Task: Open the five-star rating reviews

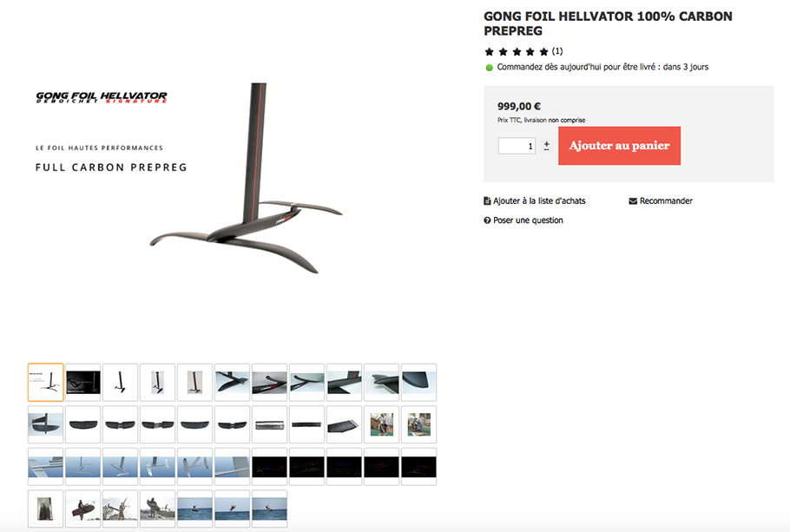Action: (517, 51)
